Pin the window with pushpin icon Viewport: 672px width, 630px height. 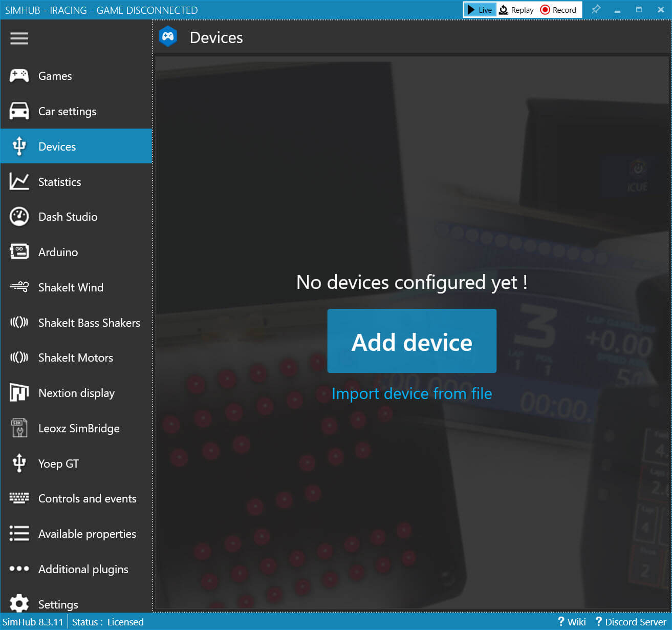pos(596,10)
